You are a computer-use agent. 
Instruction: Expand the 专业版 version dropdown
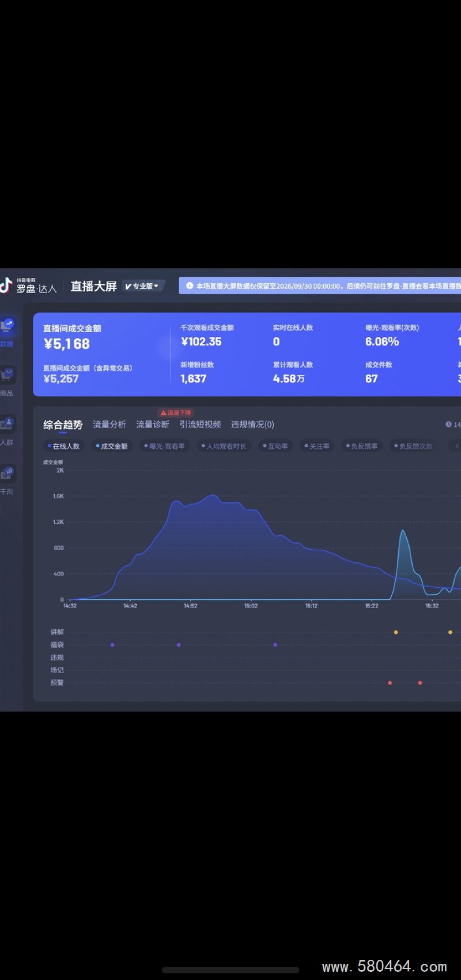coord(142,286)
